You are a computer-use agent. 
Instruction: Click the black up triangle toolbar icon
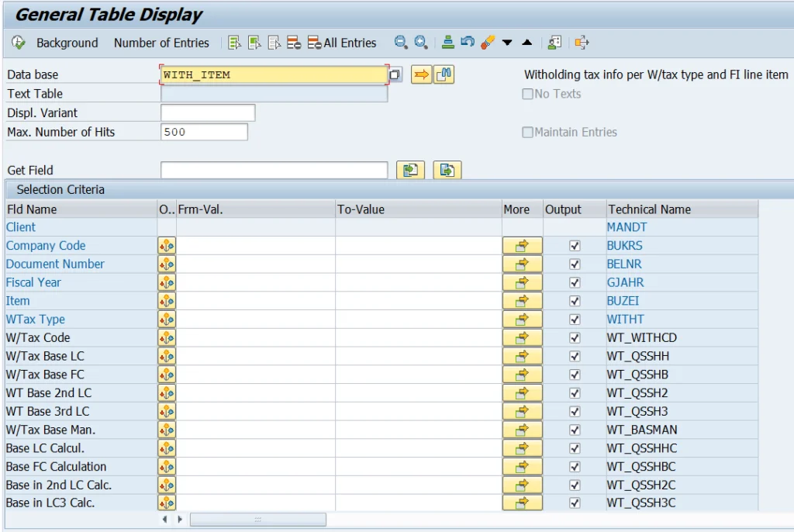(526, 43)
